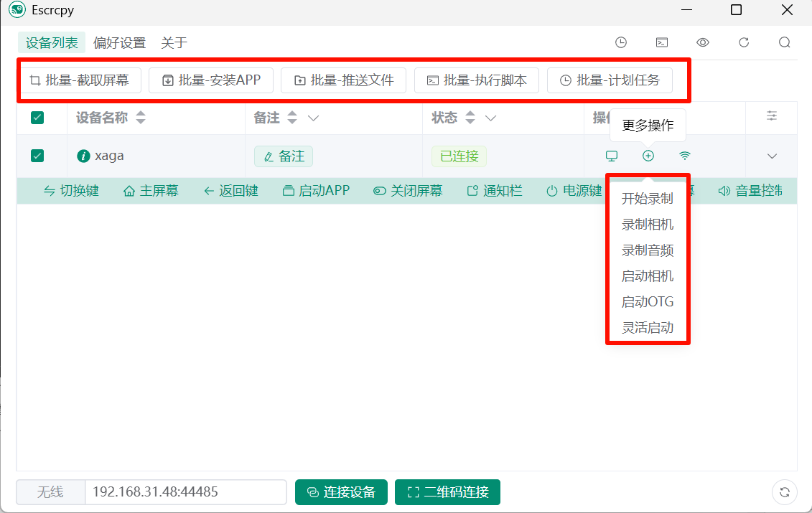Click the clock icon in top toolbar
The image size is (812, 513).
point(621,42)
